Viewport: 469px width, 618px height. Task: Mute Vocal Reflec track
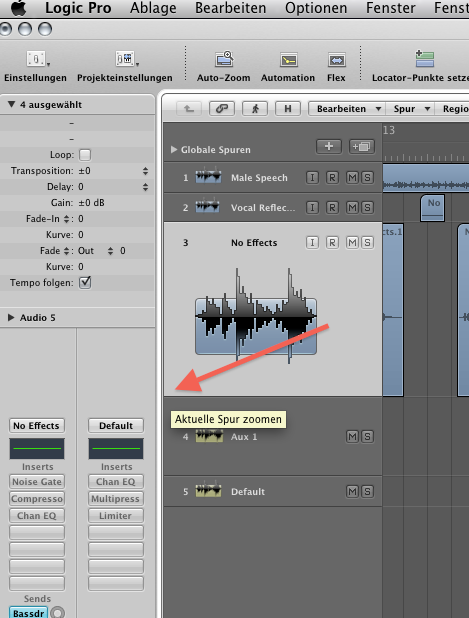pos(352,207)
